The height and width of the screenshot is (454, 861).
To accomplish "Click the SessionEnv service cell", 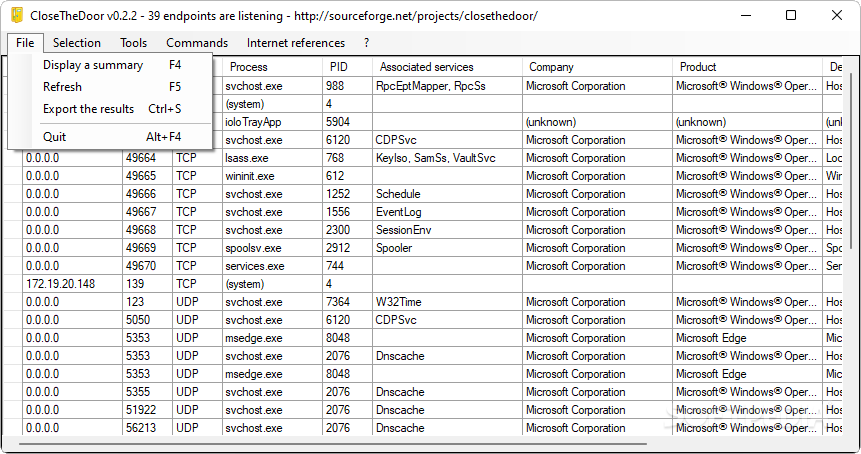I will (x=448, y=230).
